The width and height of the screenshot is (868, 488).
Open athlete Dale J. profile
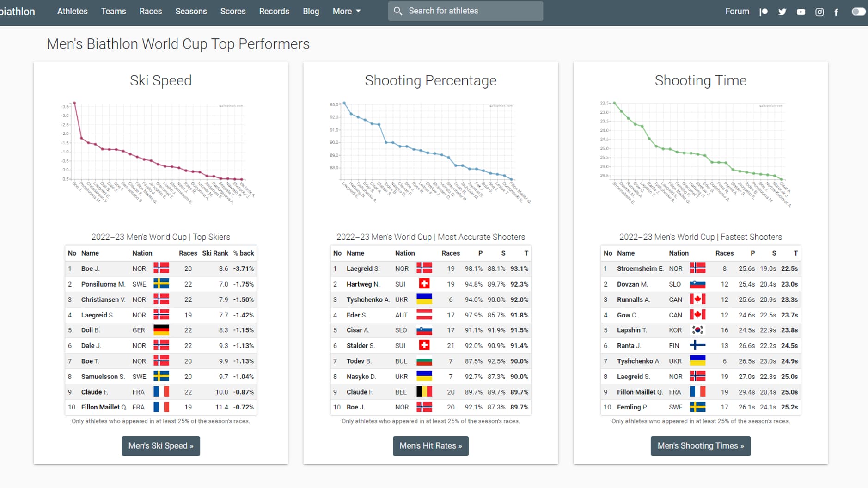[x=91, y=346]
